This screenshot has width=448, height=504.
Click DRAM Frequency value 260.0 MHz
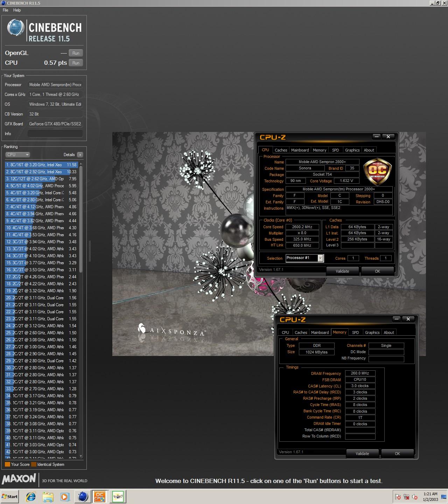[360, 373]
